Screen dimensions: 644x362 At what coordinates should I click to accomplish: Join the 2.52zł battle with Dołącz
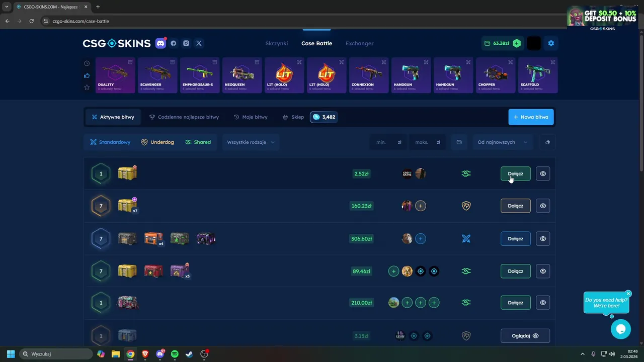pyautogui.click(x=516, y=173)
